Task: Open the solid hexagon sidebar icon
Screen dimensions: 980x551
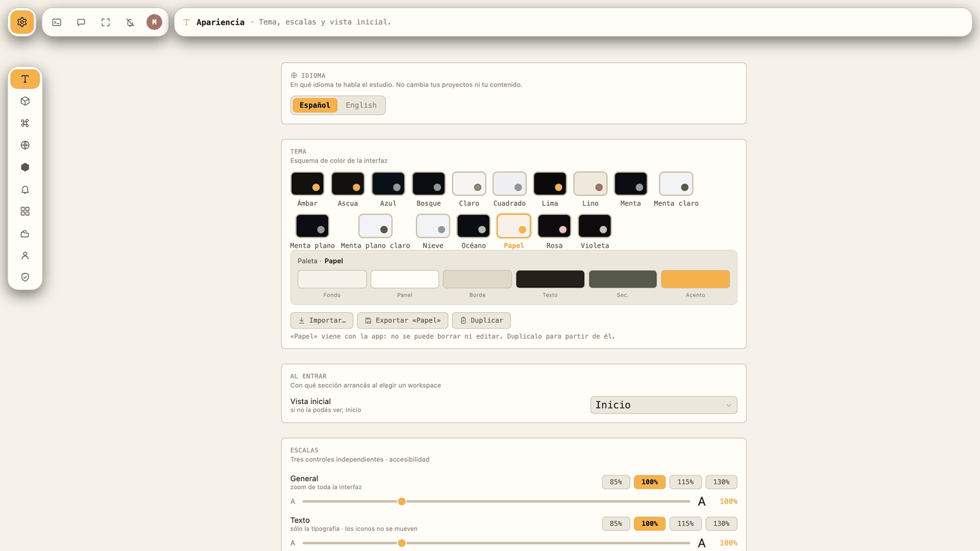Action: (x=25, y=167)
